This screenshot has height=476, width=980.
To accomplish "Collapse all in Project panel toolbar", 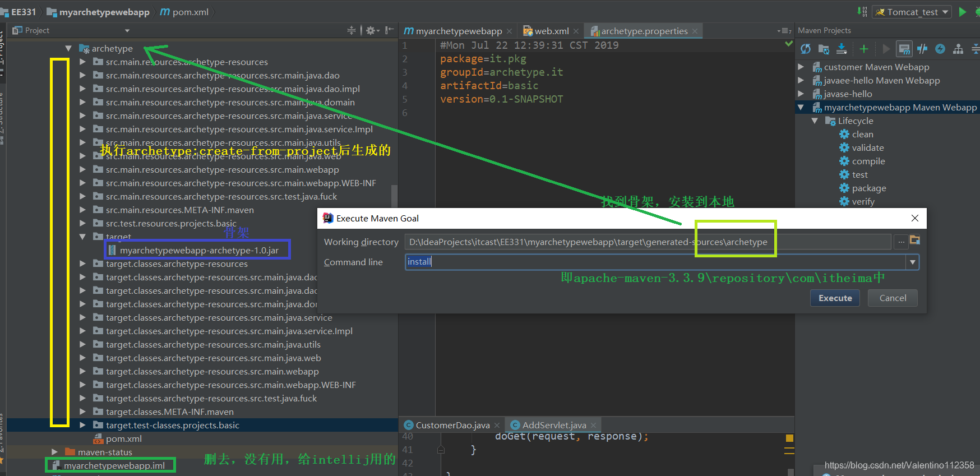I will (x=352, y=30).
